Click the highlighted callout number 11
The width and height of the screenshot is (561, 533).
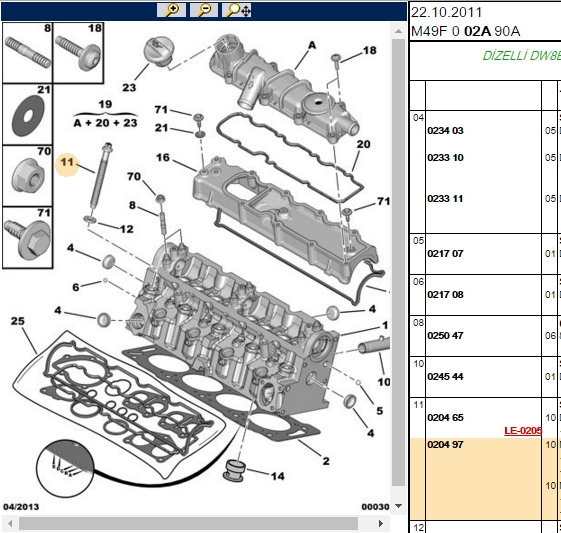(x=67, y=162)
